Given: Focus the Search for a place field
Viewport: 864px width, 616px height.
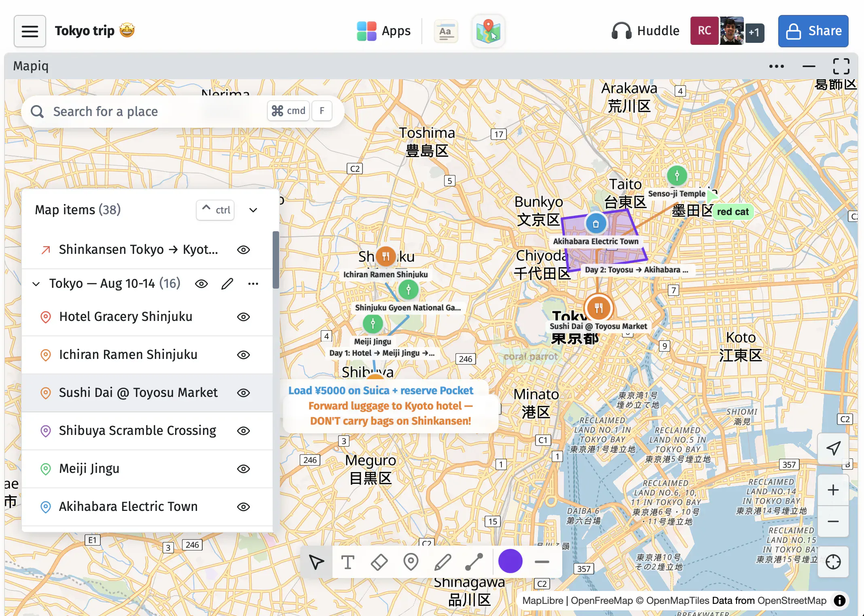Looking at the screenshot, I should point(182,111).
